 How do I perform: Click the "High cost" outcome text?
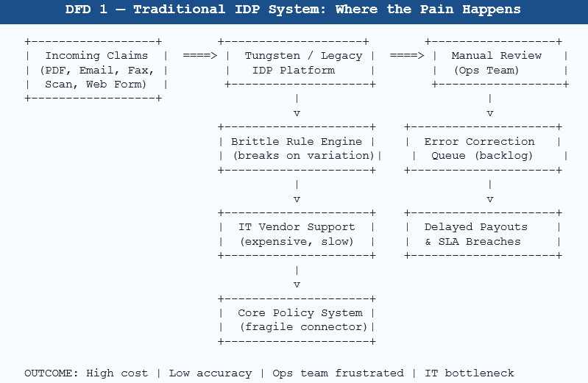coord(117,373)
